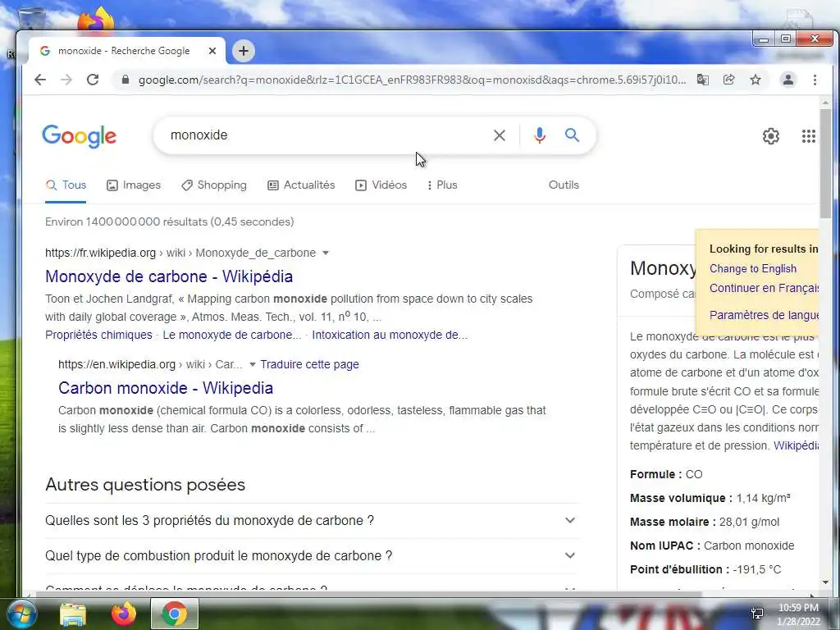The width and height of the screenshot is (840, 630).
Task: Open Monoxyde de carbone - Wikipédia result
Action: coord(169,276)
